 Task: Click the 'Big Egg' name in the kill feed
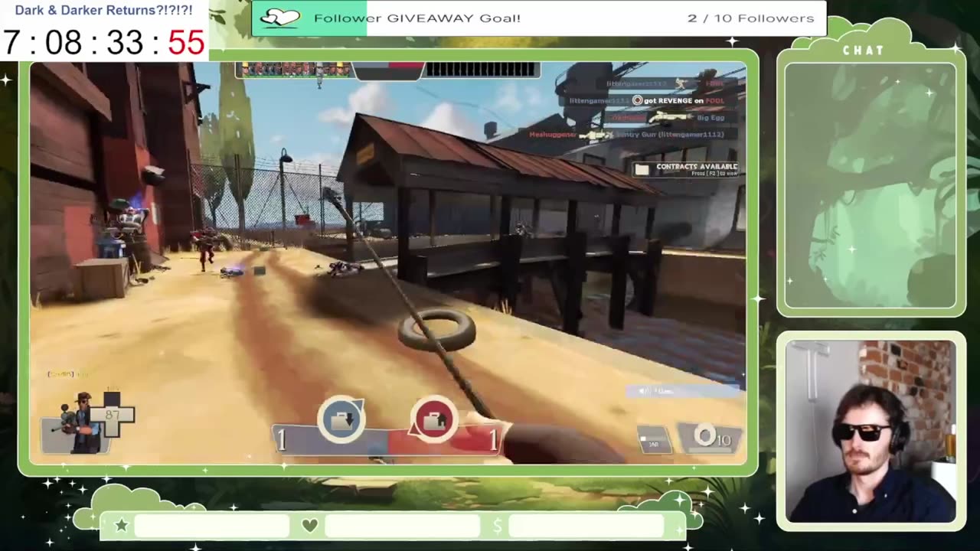coord(710,117)
